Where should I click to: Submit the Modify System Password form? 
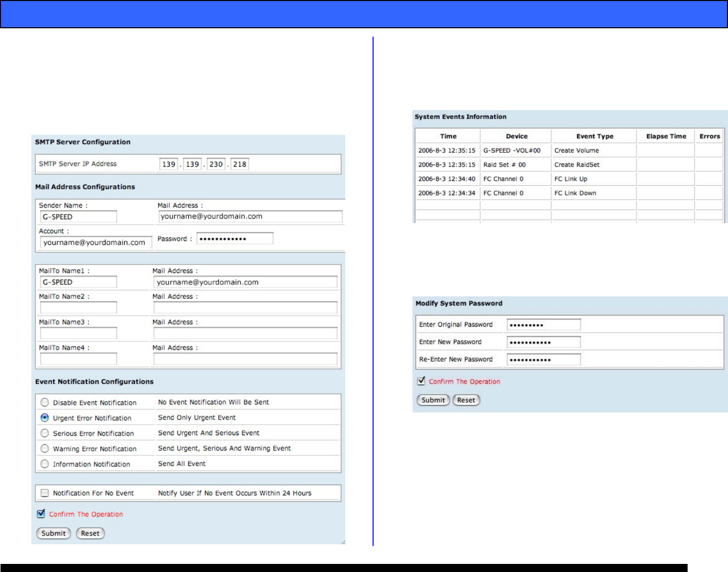point(433,400)
